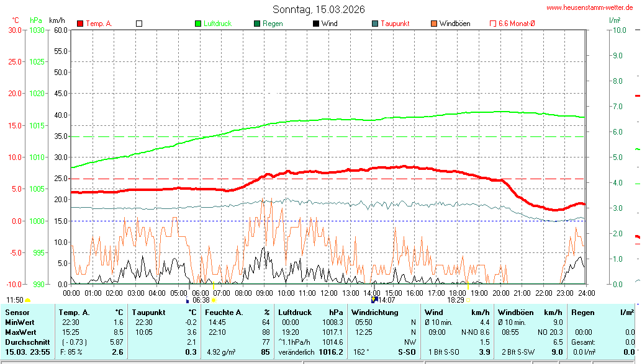This screenshot has height=364, width=642.
Task: Click the light green Luftdruck legend square
Action: click(198, 24)
